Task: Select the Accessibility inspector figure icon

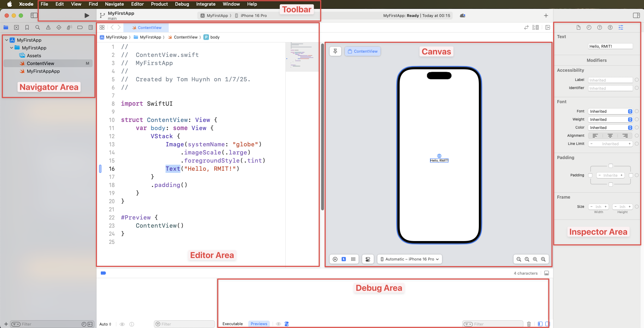Action: tap(610, 27)
